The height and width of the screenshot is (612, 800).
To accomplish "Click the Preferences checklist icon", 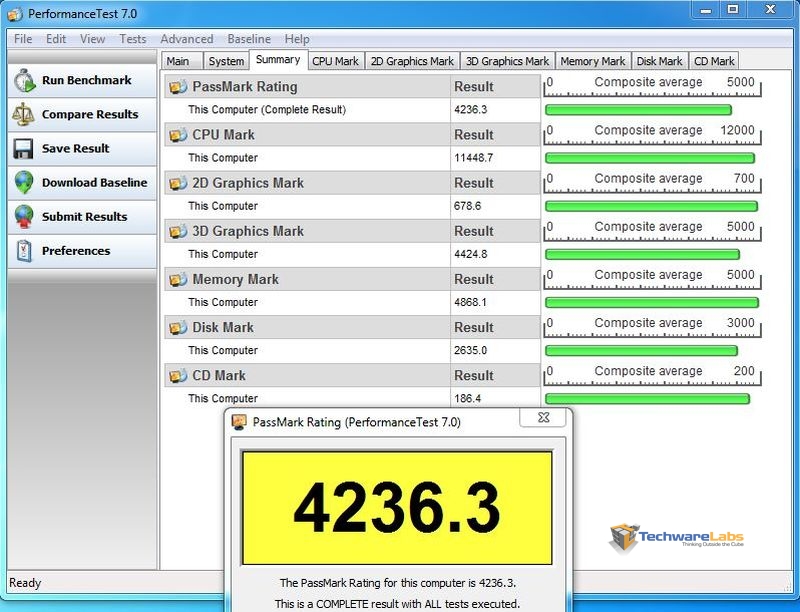I will 24,251.
